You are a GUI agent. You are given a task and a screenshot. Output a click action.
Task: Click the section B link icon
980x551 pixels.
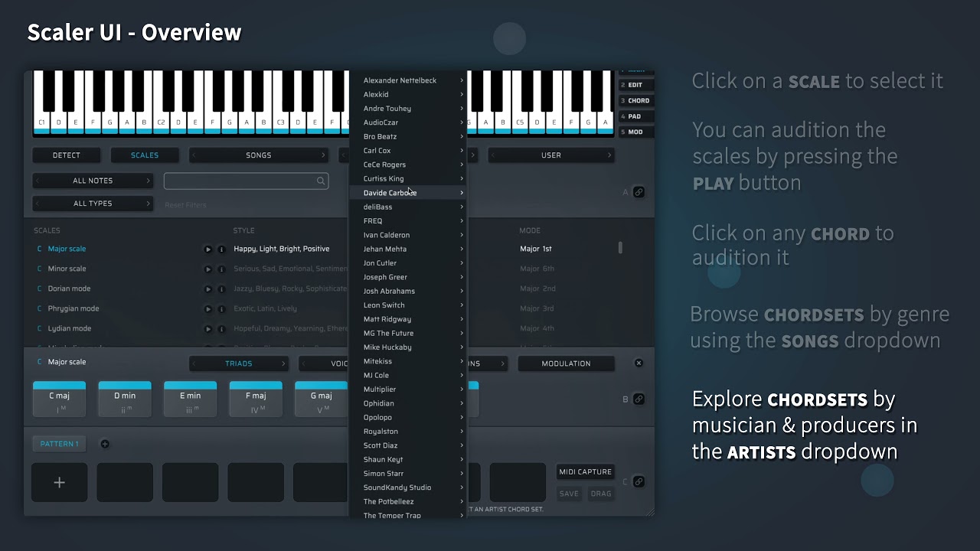pos(639,399)
